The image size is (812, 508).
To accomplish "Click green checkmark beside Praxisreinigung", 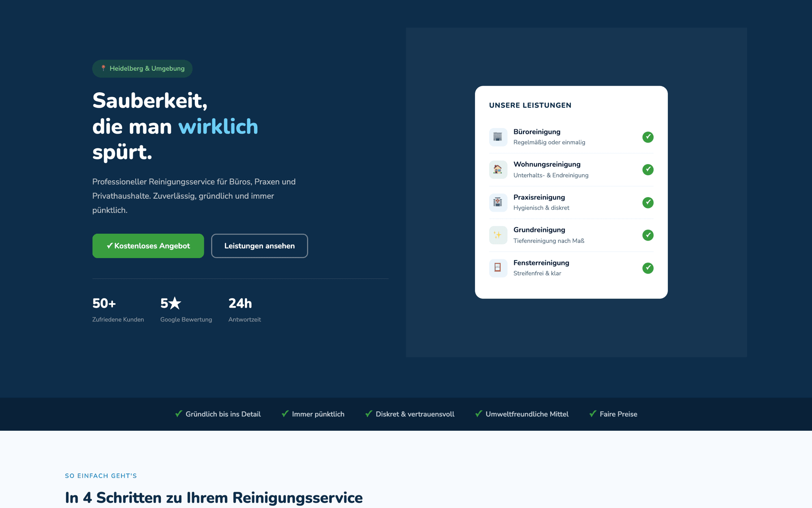I will click(x=648, y=202).
